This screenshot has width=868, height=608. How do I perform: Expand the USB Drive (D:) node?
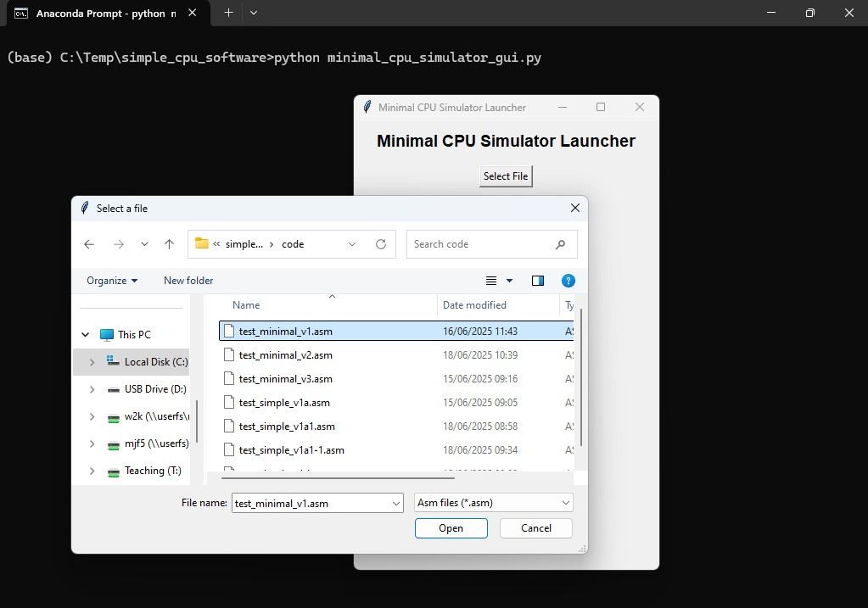[92, 389]
